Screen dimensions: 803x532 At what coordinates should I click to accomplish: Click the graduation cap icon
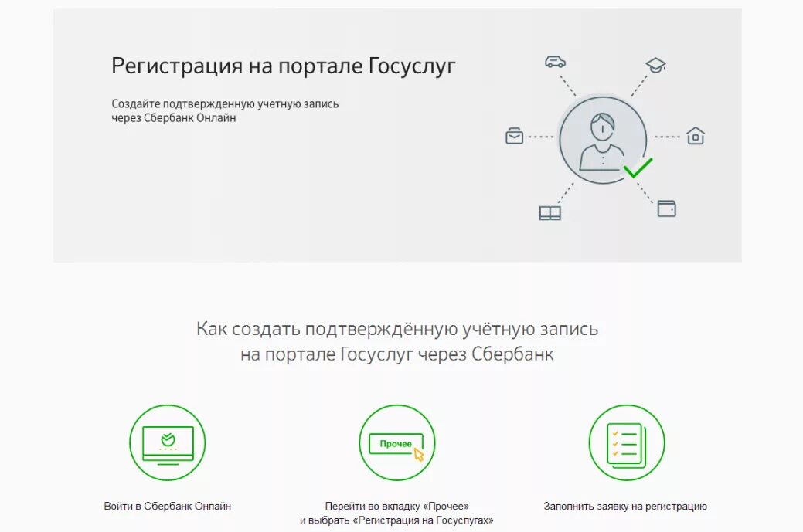(x=655, y=65)
